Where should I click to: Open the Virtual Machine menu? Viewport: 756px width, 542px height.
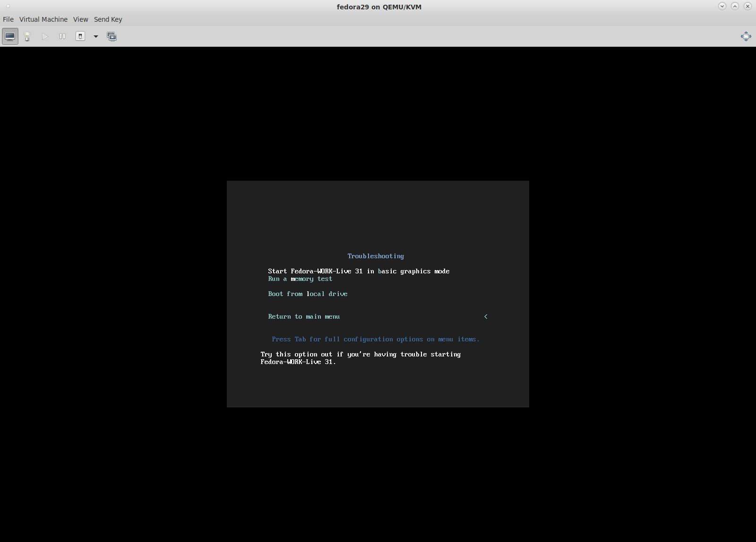tap(43, 19)
